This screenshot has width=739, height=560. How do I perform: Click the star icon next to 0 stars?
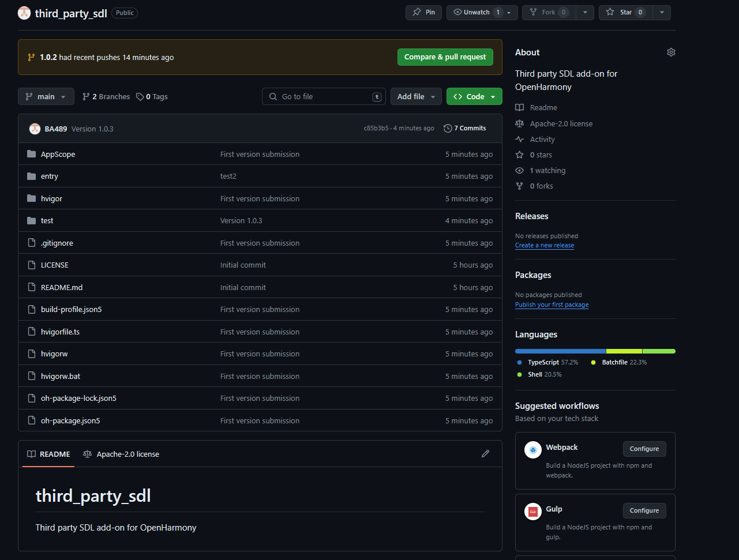tap(520, 155)
